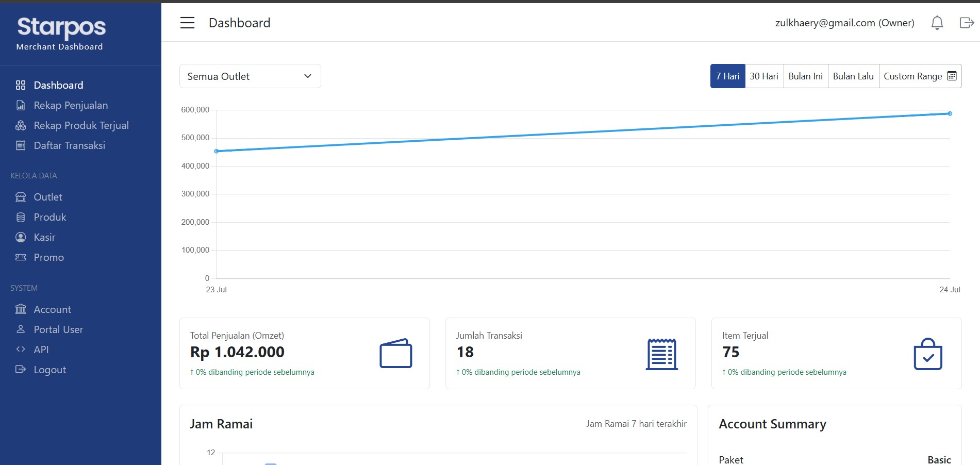The height and width of the screenshot is (465, 980).
Task: Go to Rekap Produk Terjual page
Action: click(x=81, y=125)
